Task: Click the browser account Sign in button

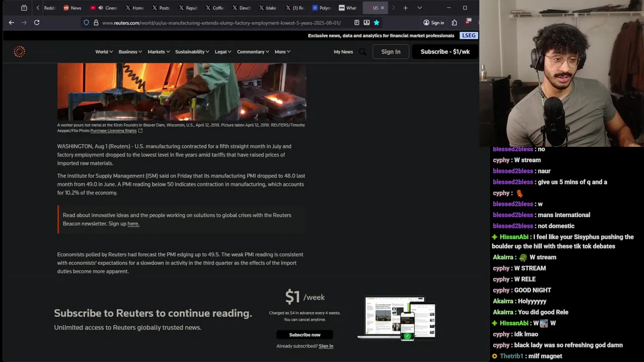Action: [x=434, y=23]
